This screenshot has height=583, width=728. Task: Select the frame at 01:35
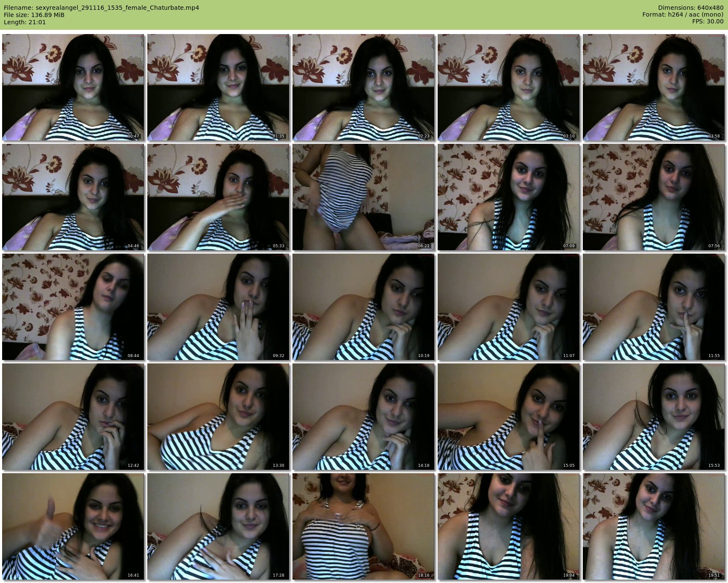tap(218, 87)
